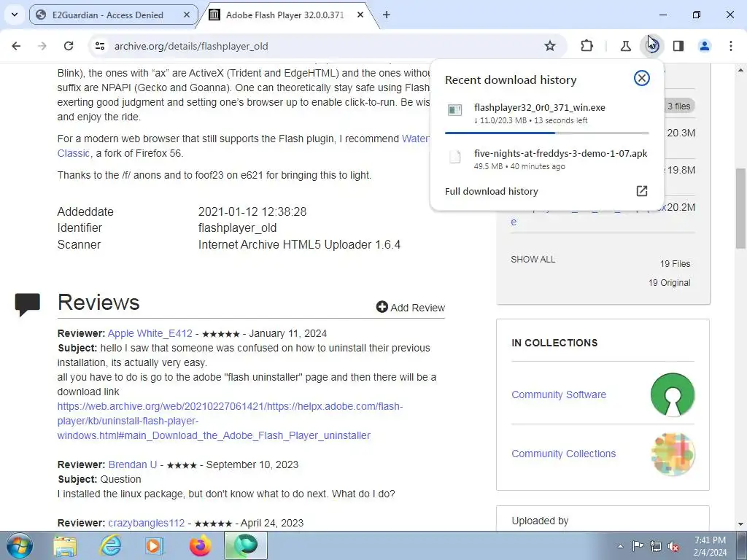The width and height of the screenshot is (747, 560).
Task: Close the Adobe Flash Player tab
Action: (360, 15)
